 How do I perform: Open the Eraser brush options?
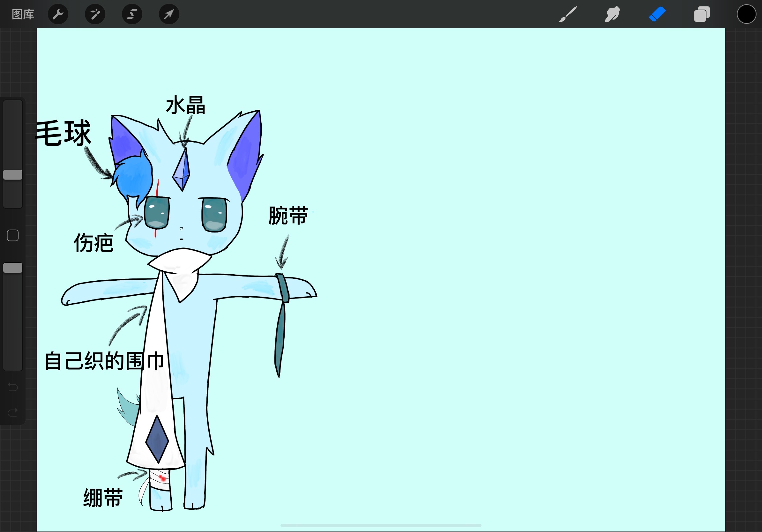tap(657, 14)
